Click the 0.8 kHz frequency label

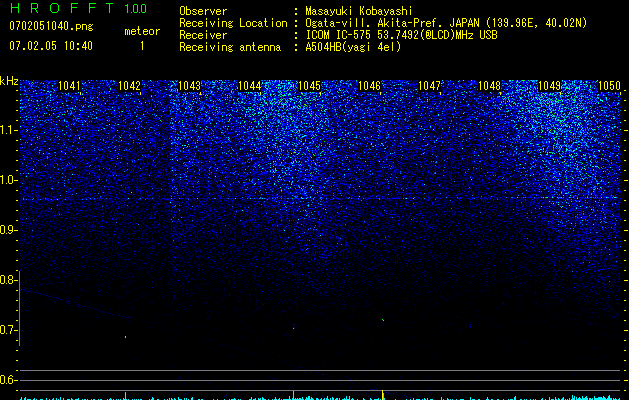click(x=8, y=280)
